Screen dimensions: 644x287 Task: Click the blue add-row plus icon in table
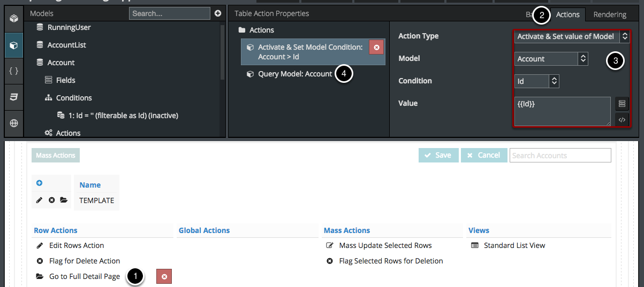(39, 183)
